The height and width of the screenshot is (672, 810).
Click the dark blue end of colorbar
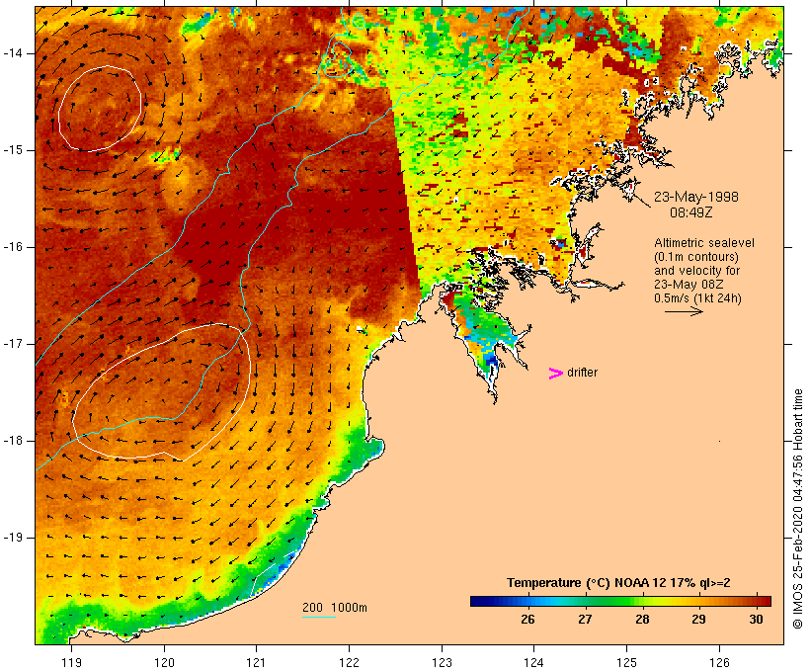coord(478,601)
